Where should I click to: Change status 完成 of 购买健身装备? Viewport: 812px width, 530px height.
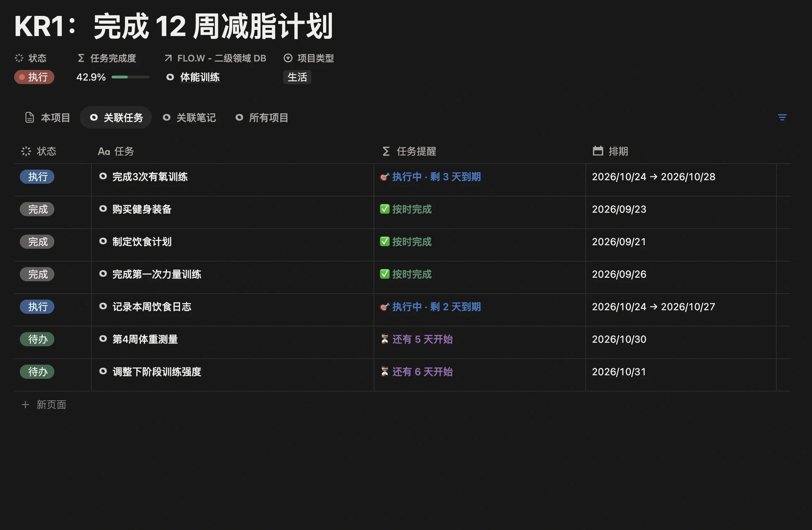pyautogui.click(x=37, y=209)
